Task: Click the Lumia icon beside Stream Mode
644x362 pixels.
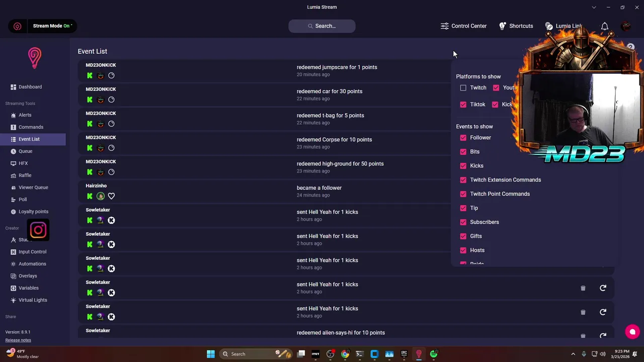Action: (x=18, y=26)
